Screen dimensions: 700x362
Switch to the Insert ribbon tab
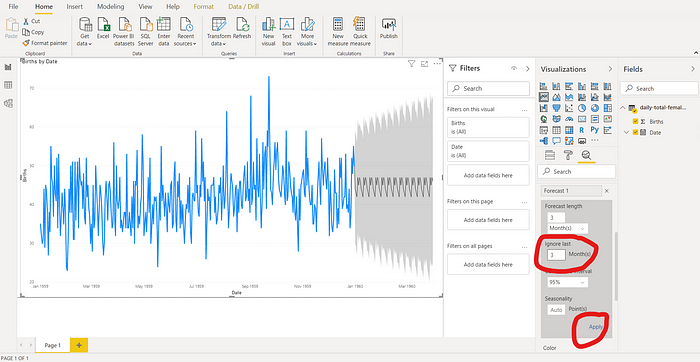tap(74, 7)
